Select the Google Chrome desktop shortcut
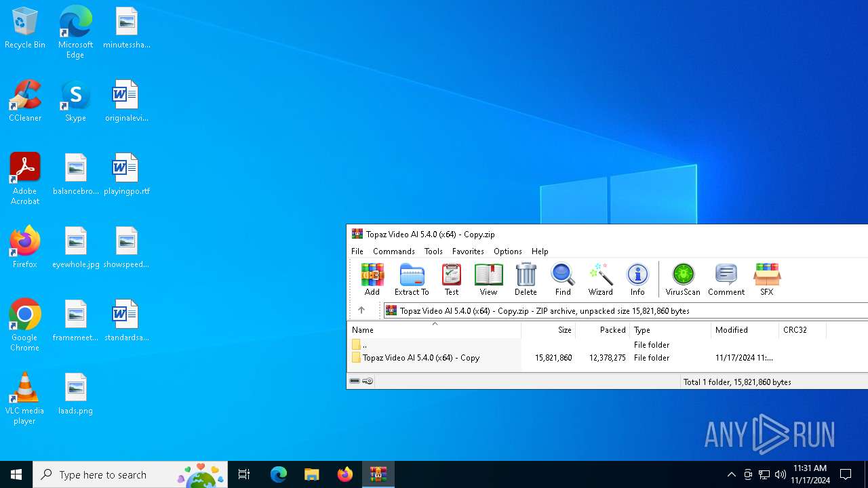 tap(25, 325)
